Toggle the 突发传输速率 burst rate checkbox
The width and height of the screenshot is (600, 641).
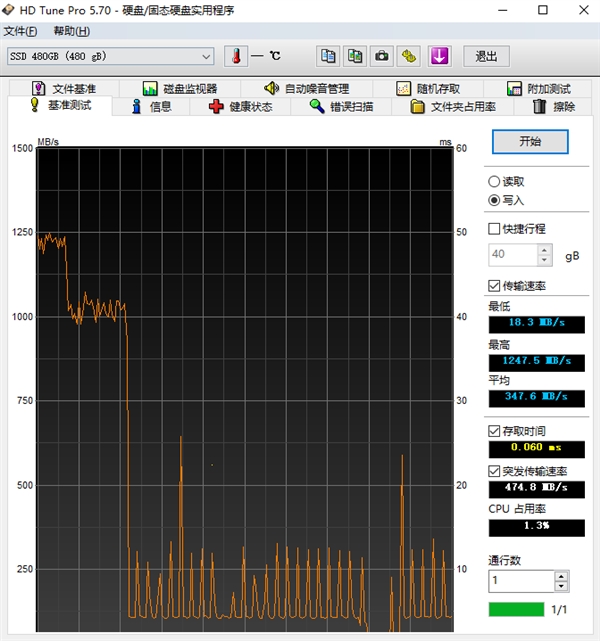[x=494, y=471]
